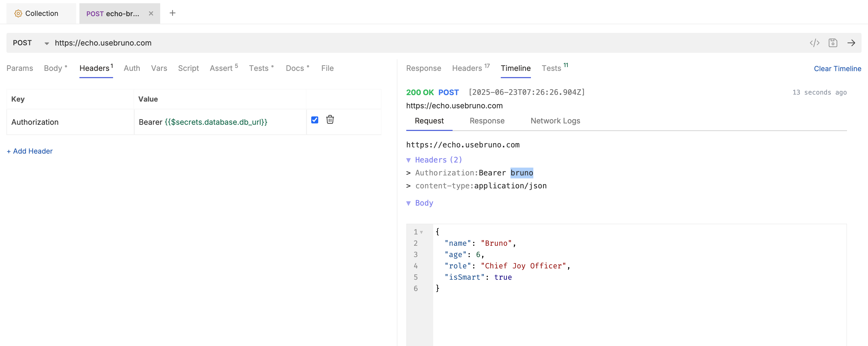Open the Script tab
This screenshot has width=868, height=346.
coord(188,68)
